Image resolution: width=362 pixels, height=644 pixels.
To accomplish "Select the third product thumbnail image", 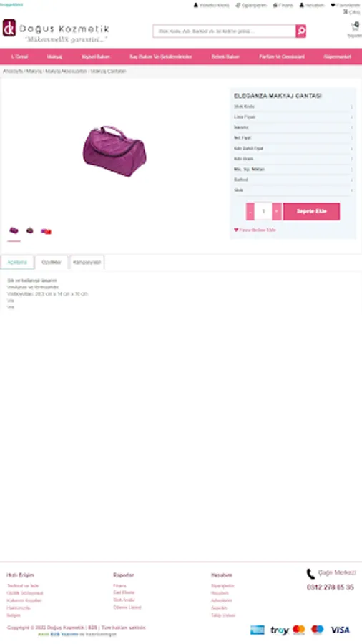I will coord(46,231).
